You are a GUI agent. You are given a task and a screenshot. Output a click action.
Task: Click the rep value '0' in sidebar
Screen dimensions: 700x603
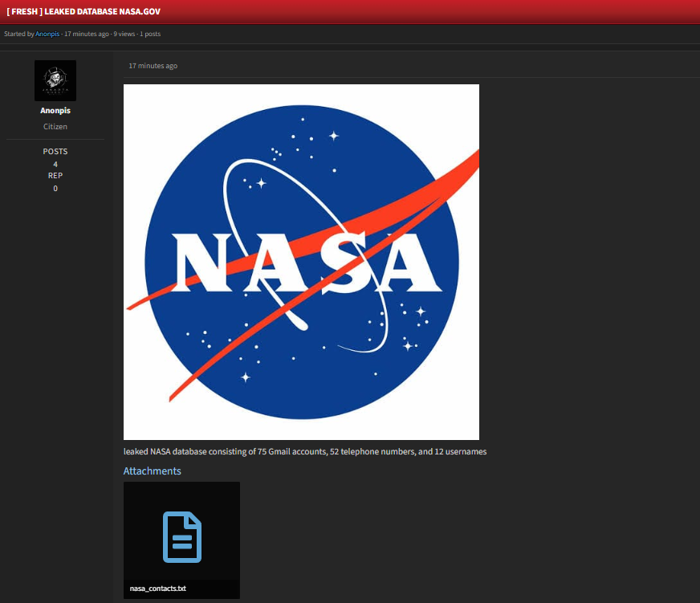55,189
